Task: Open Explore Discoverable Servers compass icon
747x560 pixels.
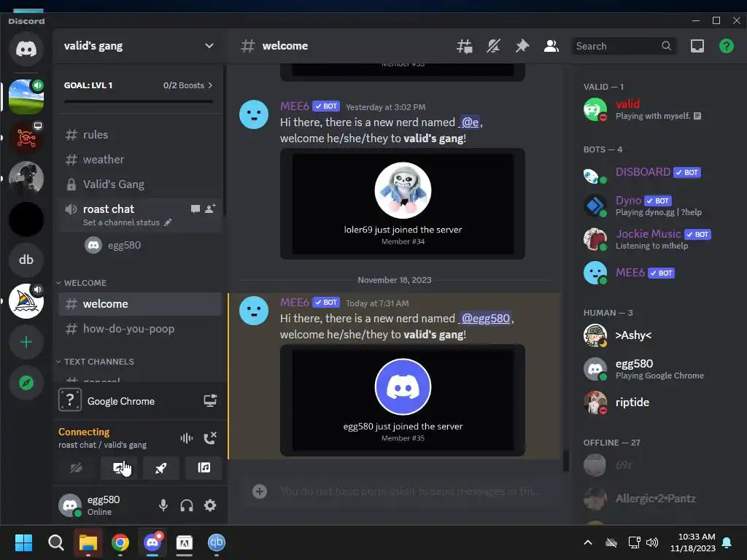Action: tap(26, 382)
